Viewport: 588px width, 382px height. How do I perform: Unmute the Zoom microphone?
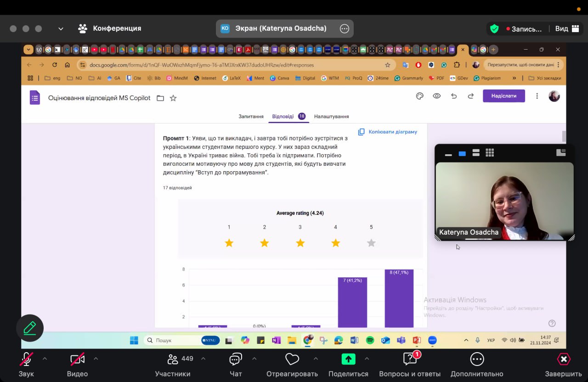pyautogui.click(x=26, y=364)
